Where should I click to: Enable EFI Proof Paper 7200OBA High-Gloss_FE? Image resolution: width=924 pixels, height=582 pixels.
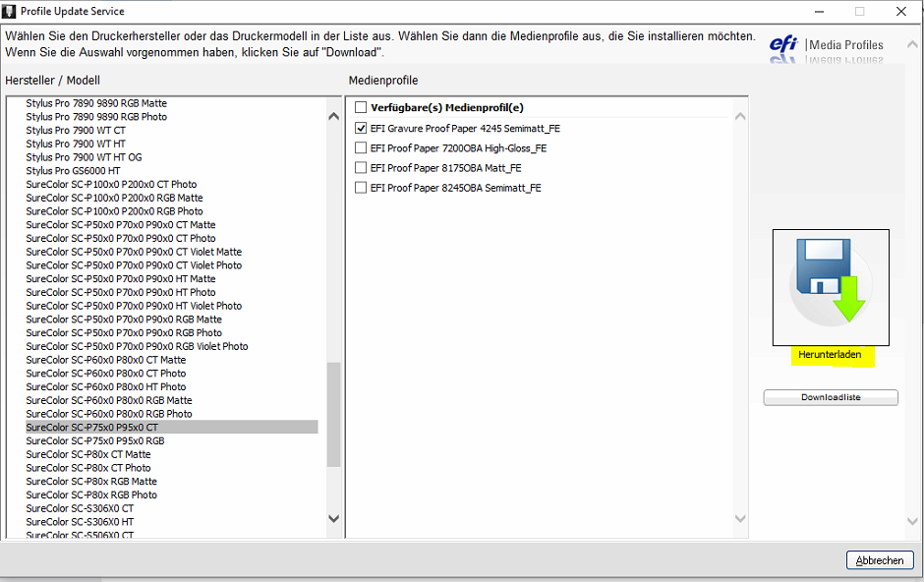click(x=361, y=147)
